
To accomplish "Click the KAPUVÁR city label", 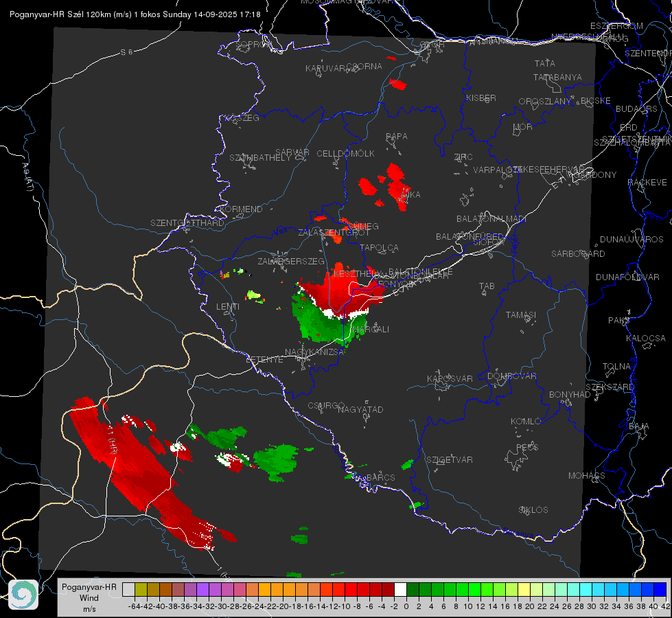I will (x=326, y=69).
